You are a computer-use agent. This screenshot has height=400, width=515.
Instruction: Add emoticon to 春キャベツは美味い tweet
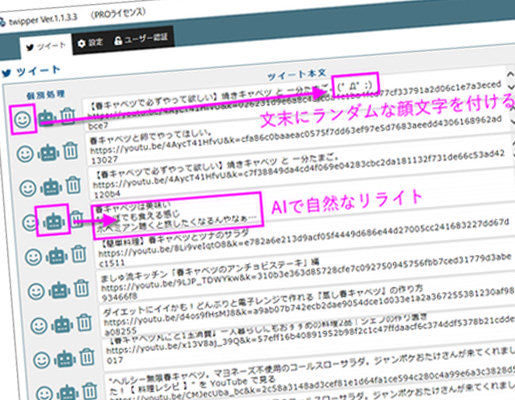click(30, 223)
